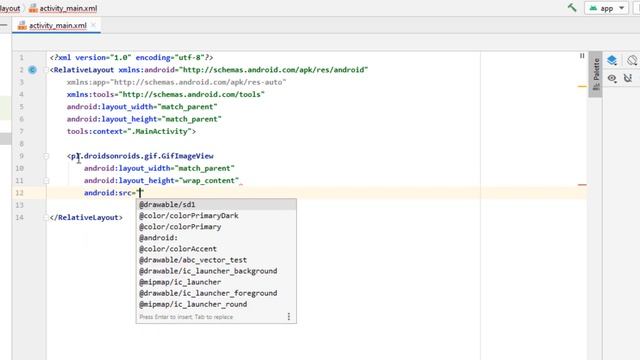
Task: Click the magnet autoconnect icon
Action: click(x=628, y=78)
